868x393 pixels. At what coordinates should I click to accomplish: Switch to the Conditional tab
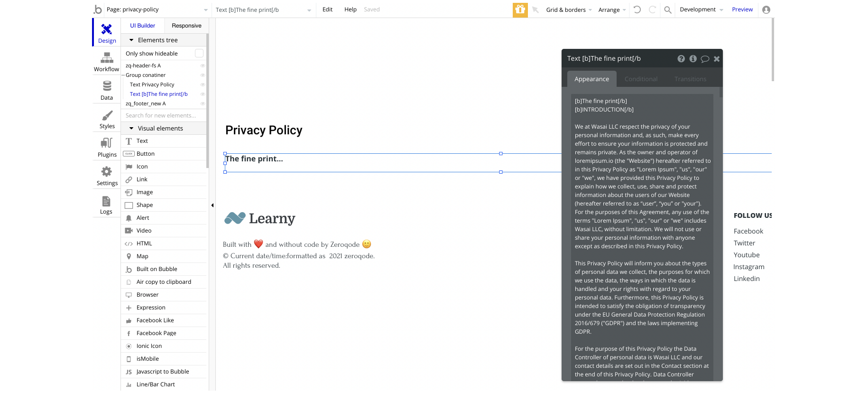point(641,79)
